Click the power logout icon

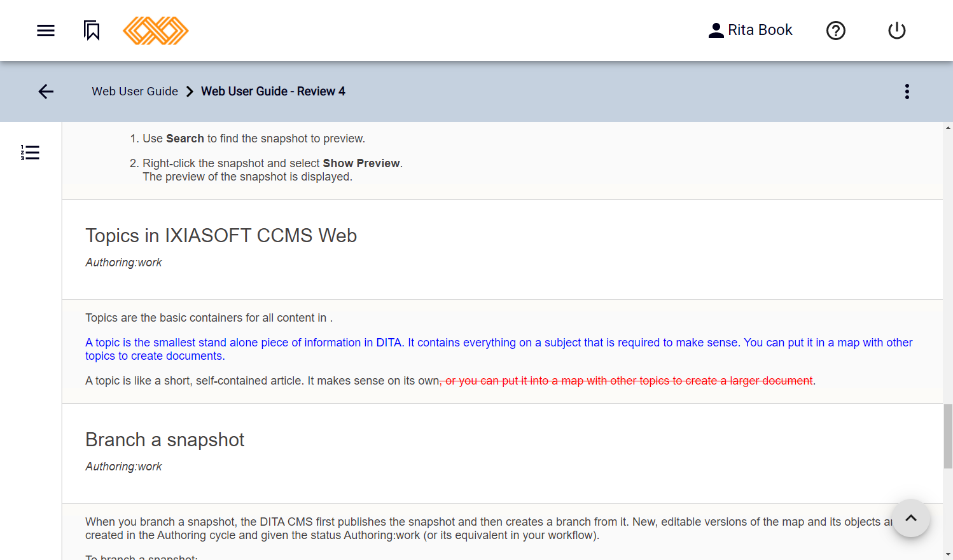click(897, 31)
